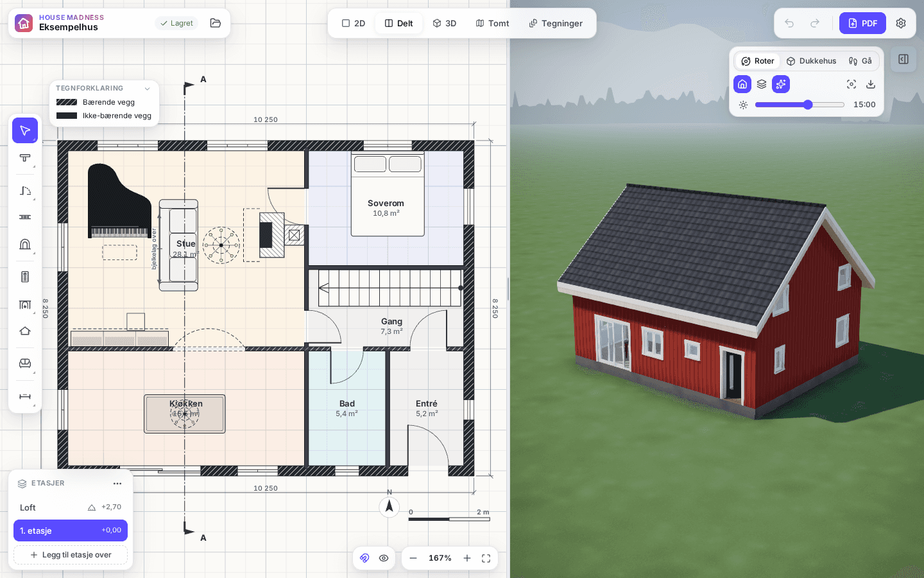Click Legg til etasje over
Viewport: 924px width, 578px height.
coord(71,555)
